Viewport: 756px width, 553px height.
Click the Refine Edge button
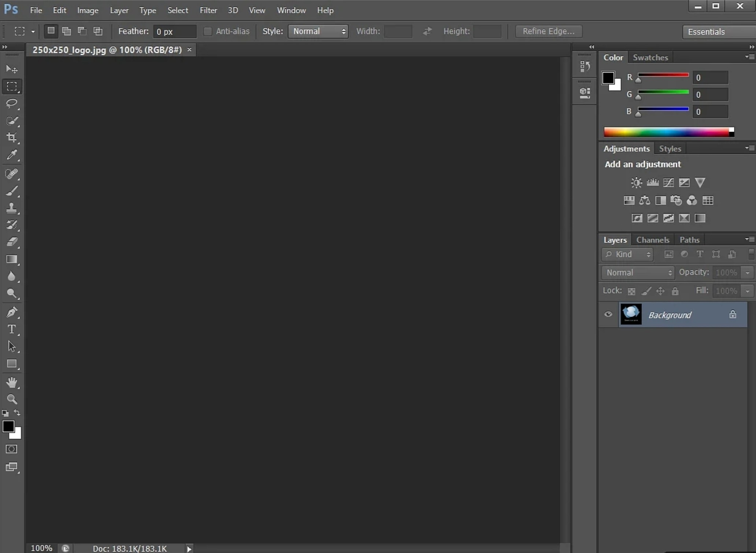(x=548, y=32)
